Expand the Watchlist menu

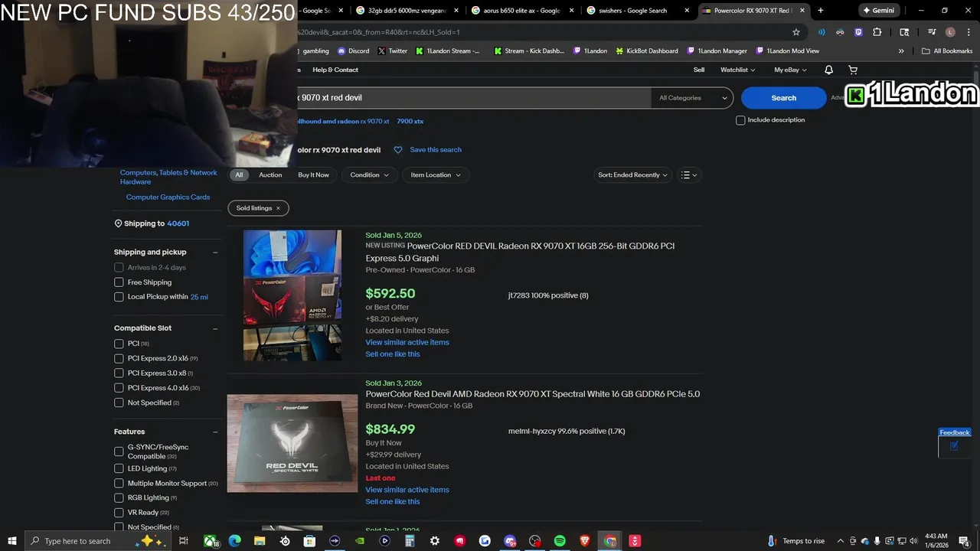pos(737,70)
